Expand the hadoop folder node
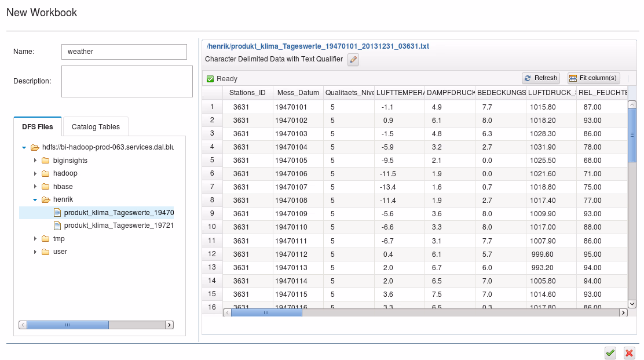The image size is (644, 360). (x=35, y=173)
